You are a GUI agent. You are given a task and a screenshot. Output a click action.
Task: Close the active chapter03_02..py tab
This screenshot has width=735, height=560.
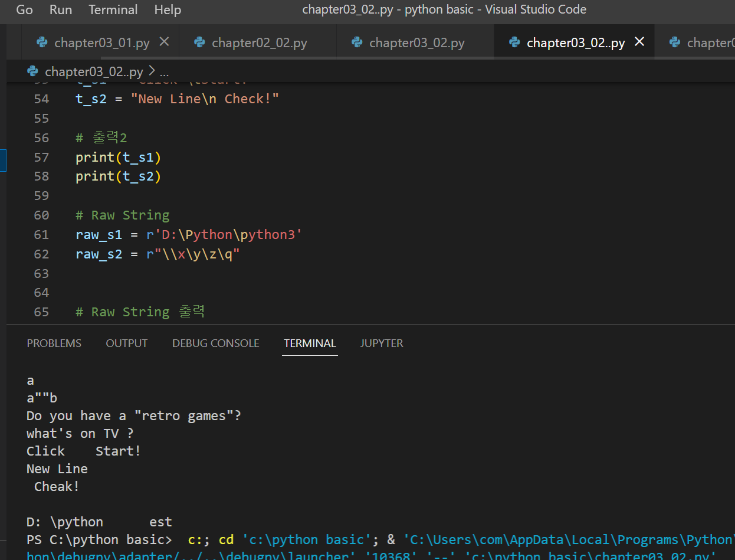coord(639,42)
